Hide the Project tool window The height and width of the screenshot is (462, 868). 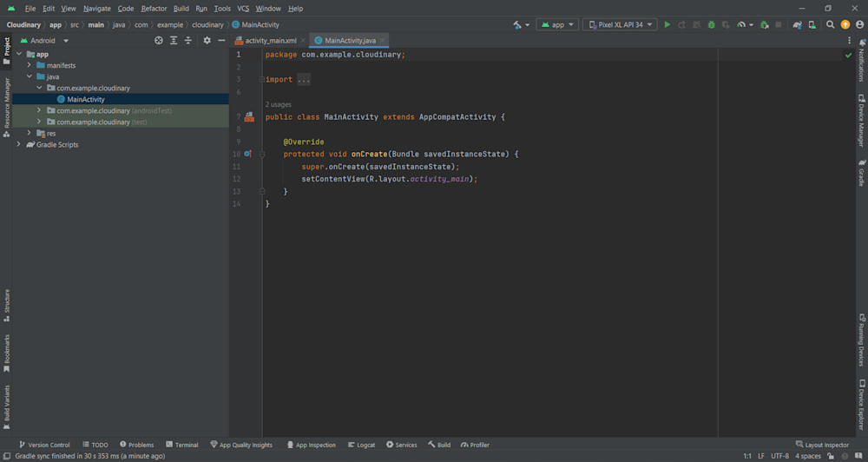pos(221,41)
